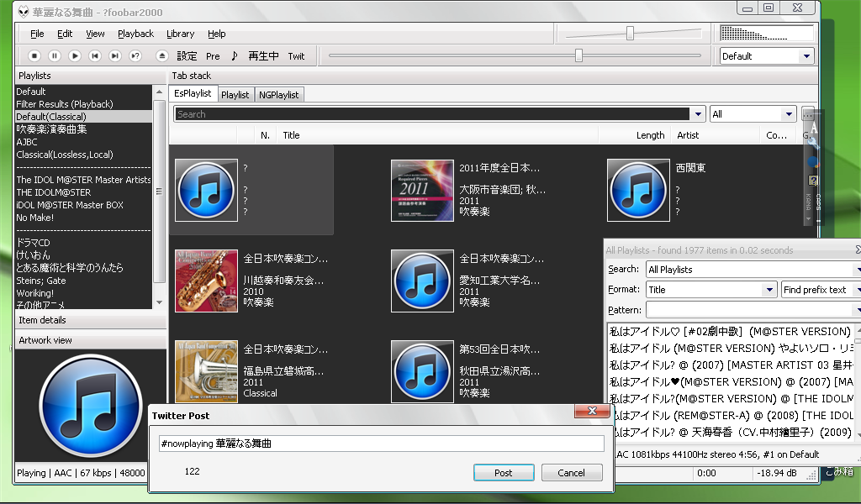Click the Playlists scroll-down arrow
Viewport: 861px width, 504px height.
(159, 302)
